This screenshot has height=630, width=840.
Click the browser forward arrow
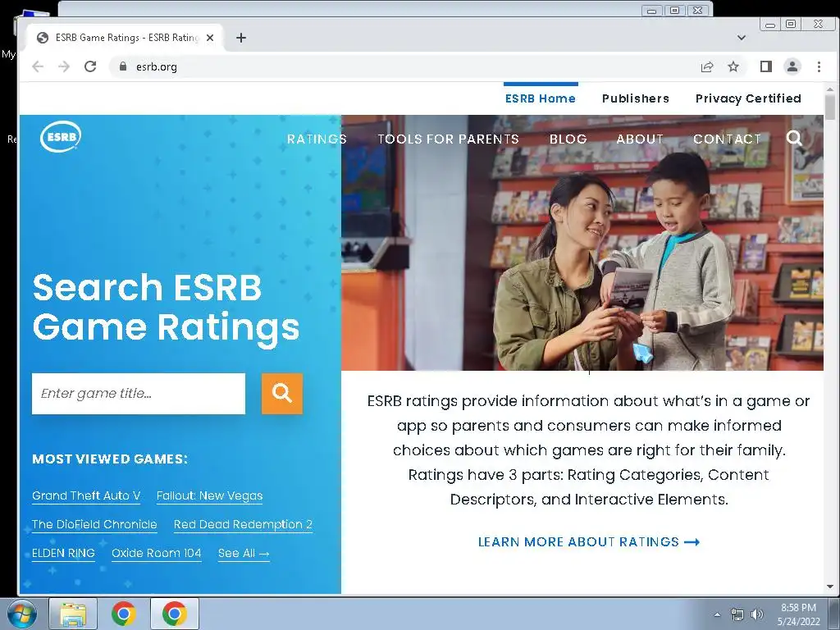pyautogui.click(x=64, y=66)
